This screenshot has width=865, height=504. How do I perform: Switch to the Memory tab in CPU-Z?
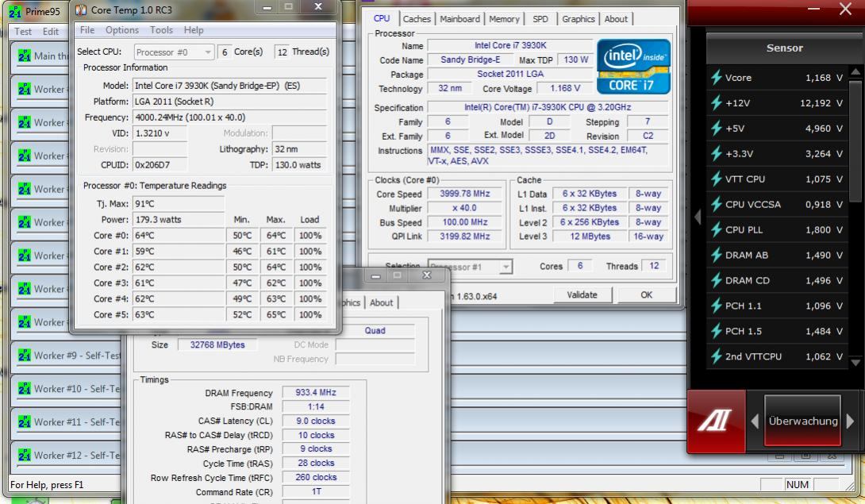point(504,19)
